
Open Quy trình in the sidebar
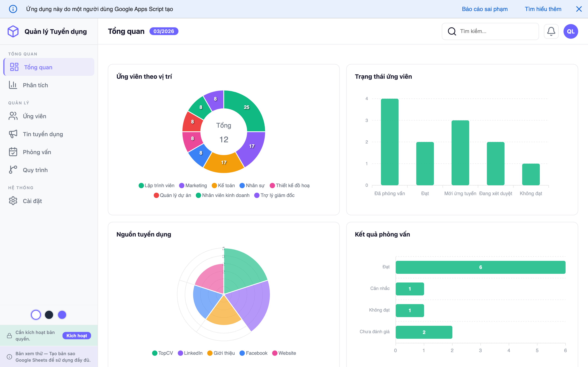pyautogui.click(x=35, y=170)
